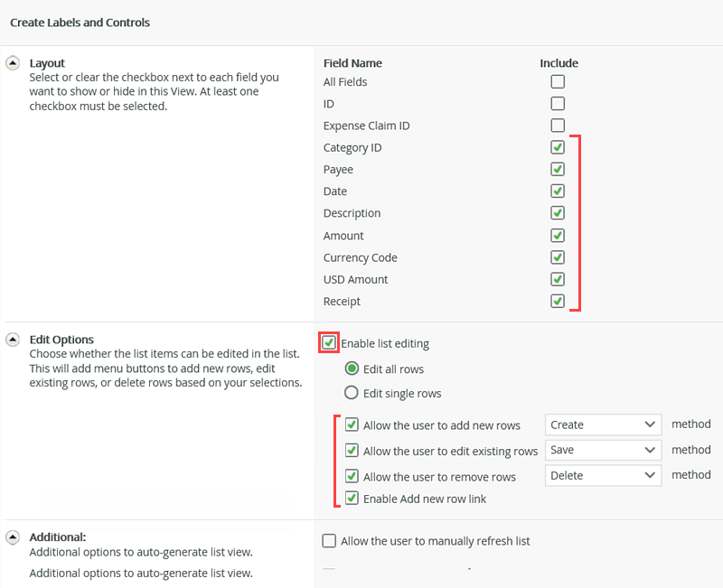723x588 pixels.
Task: Toggle the Receipt include checkbox
Action: [558, 301]
